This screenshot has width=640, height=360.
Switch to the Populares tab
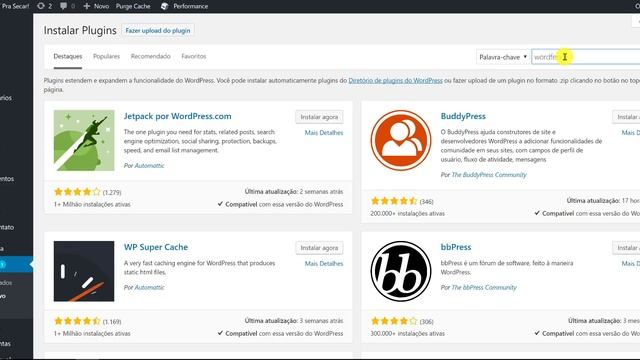[x=107, y=56]
